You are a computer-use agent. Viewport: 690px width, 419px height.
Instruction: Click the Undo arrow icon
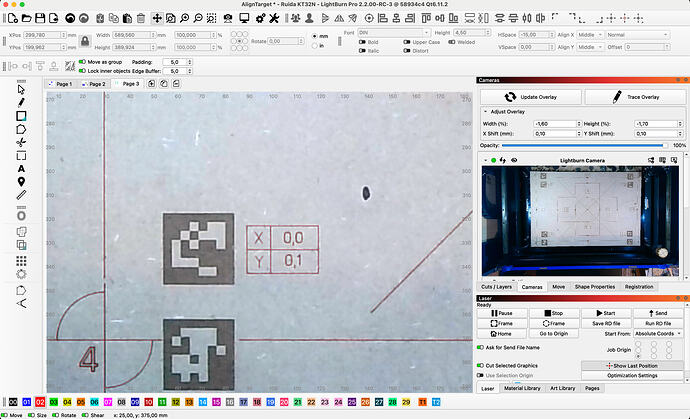pos(70,18)
